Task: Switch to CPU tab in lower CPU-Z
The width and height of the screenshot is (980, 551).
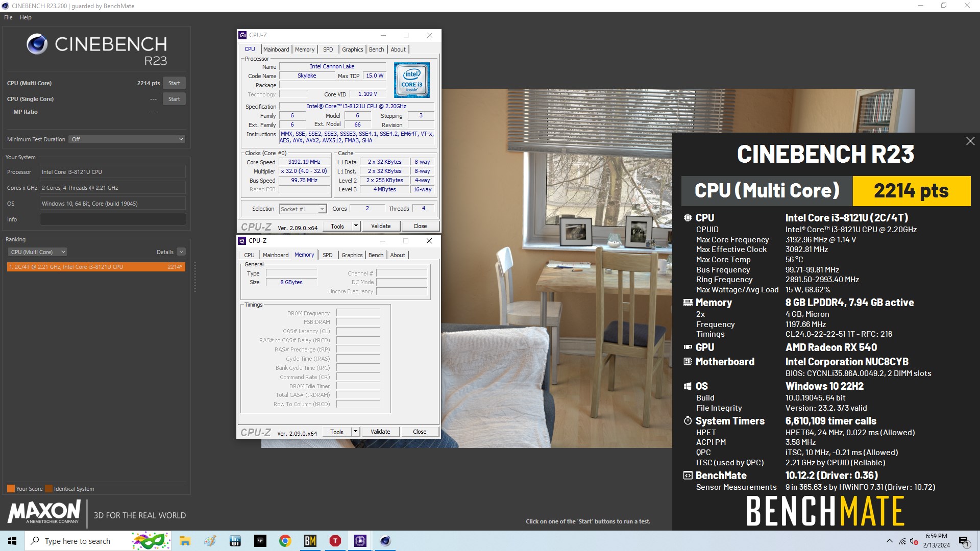Action: click(249, 255)
